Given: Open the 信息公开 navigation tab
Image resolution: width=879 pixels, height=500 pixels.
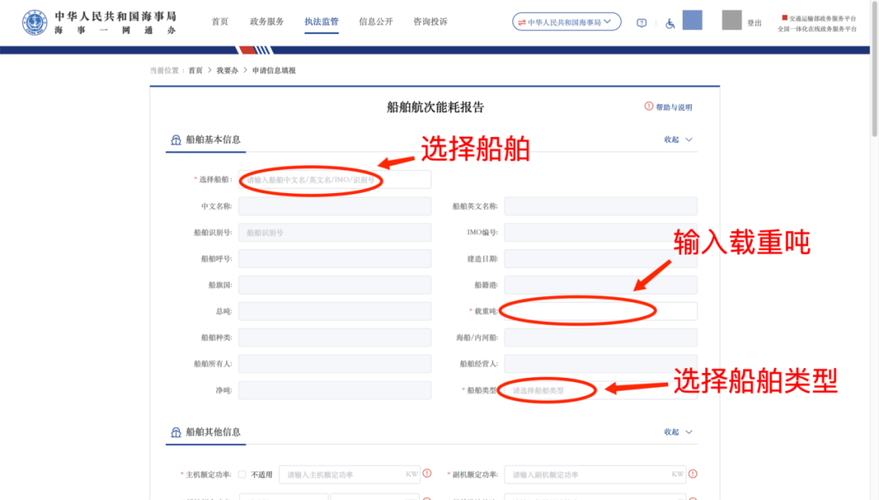Looking at the screenshot, I should pyautogui.click(x=376, y=21).
